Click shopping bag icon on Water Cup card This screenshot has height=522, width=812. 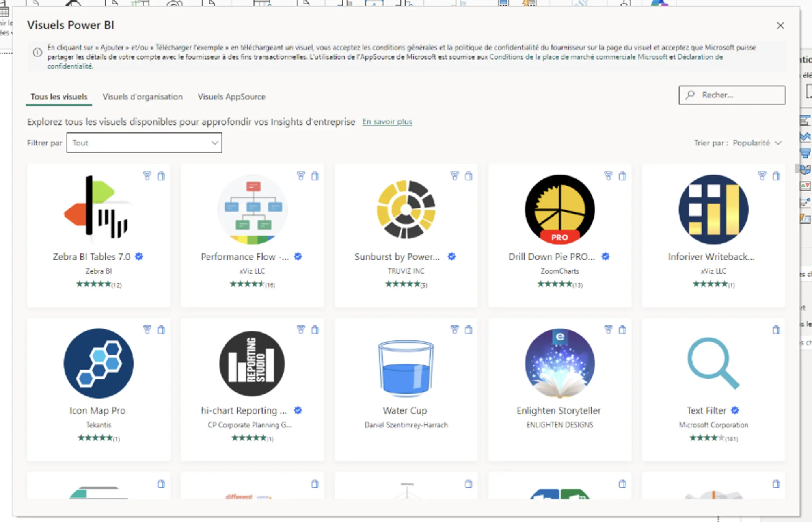(x=469, y=329)
